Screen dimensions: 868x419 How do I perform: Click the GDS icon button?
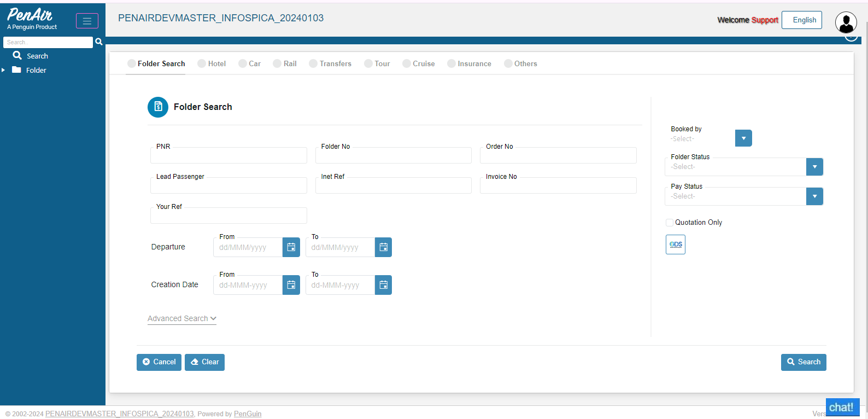[676, 245]
